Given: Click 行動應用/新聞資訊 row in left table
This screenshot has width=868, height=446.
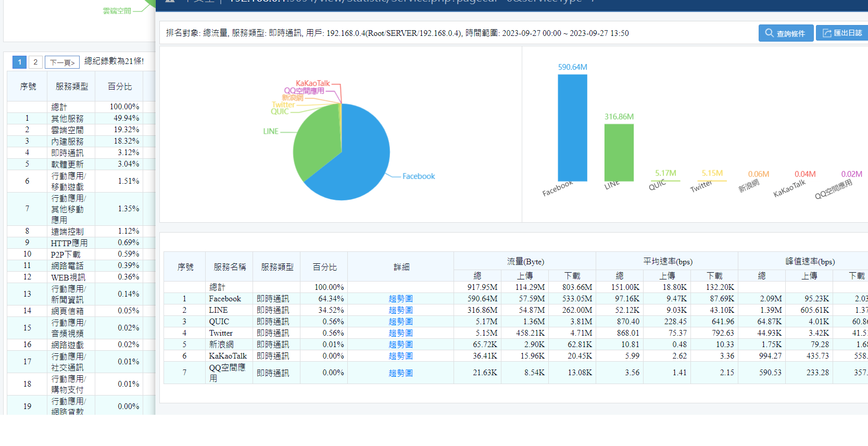Looking at the screenshot, I should pos(81,294).
